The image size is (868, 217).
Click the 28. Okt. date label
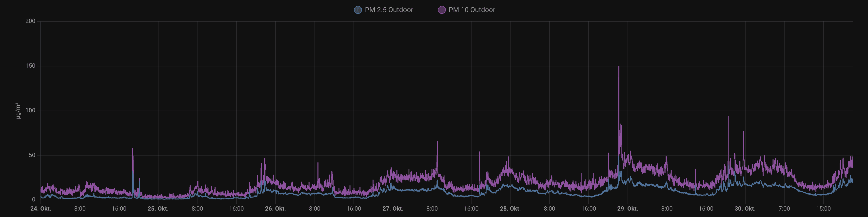[x=510, y=209]
